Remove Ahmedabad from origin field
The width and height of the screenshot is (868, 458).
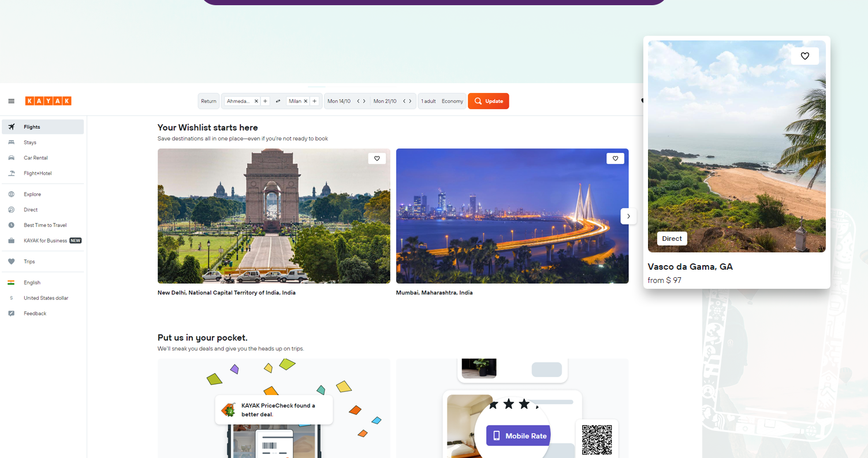click(x=256, y=101)
